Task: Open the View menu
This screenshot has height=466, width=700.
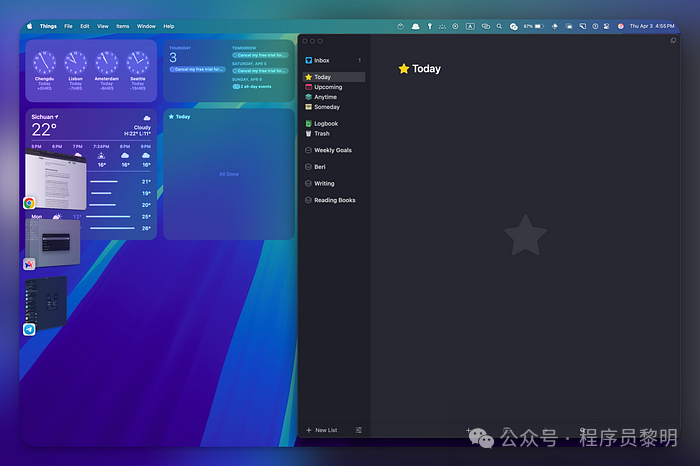Action: tap(103, 26)
